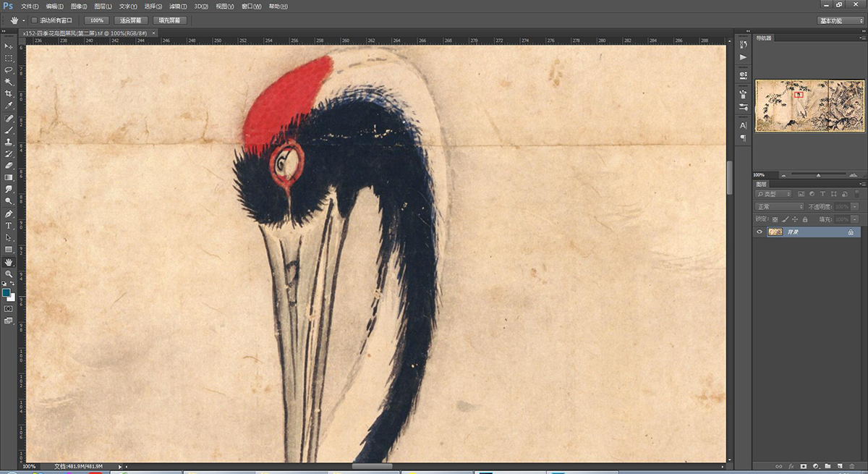
Task: Open the layer filter 类型 dropdown
Action: click(774, 194)
